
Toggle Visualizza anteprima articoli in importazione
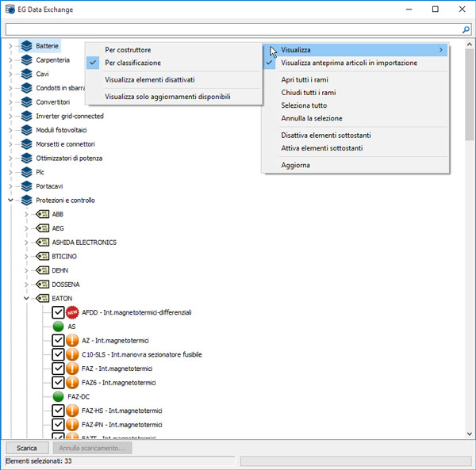click(x=355, y=63)
